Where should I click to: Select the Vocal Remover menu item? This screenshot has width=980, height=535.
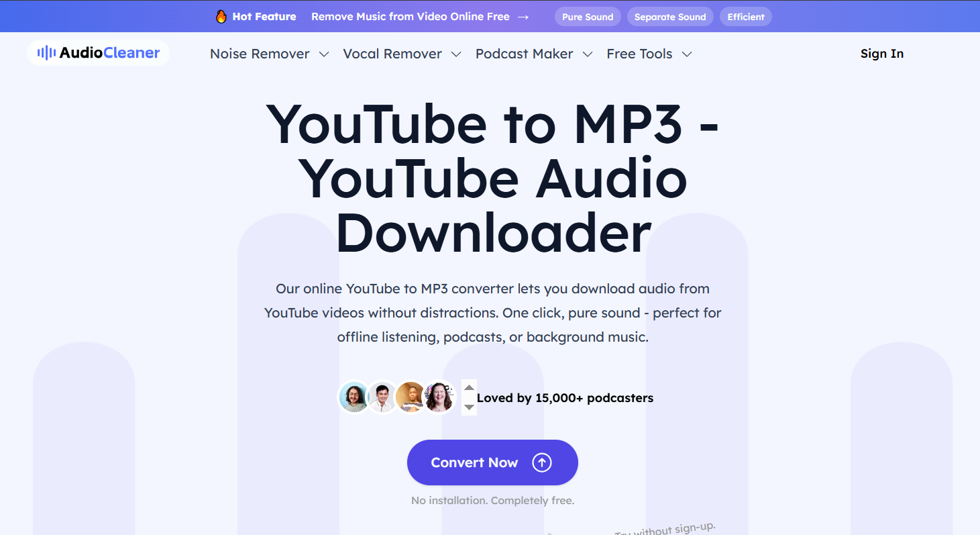[x=392, y=54]
